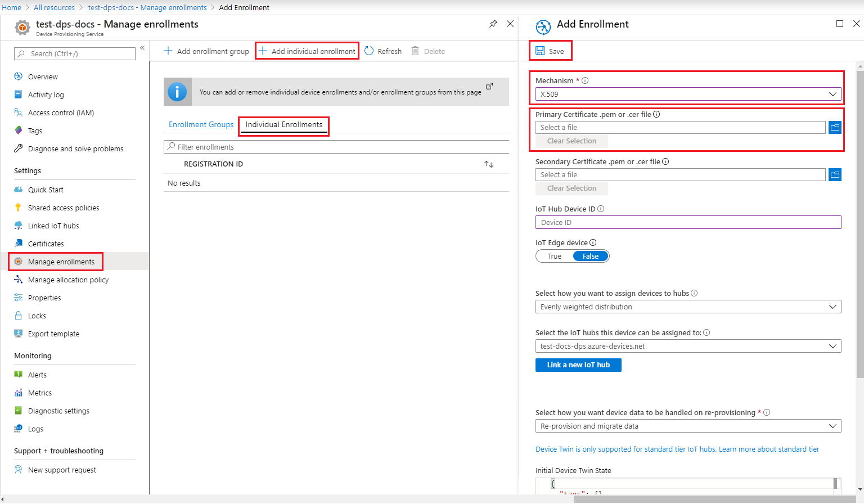Click the New support request icon
Viewport: 864px width, 504px height.
[18, 470]
